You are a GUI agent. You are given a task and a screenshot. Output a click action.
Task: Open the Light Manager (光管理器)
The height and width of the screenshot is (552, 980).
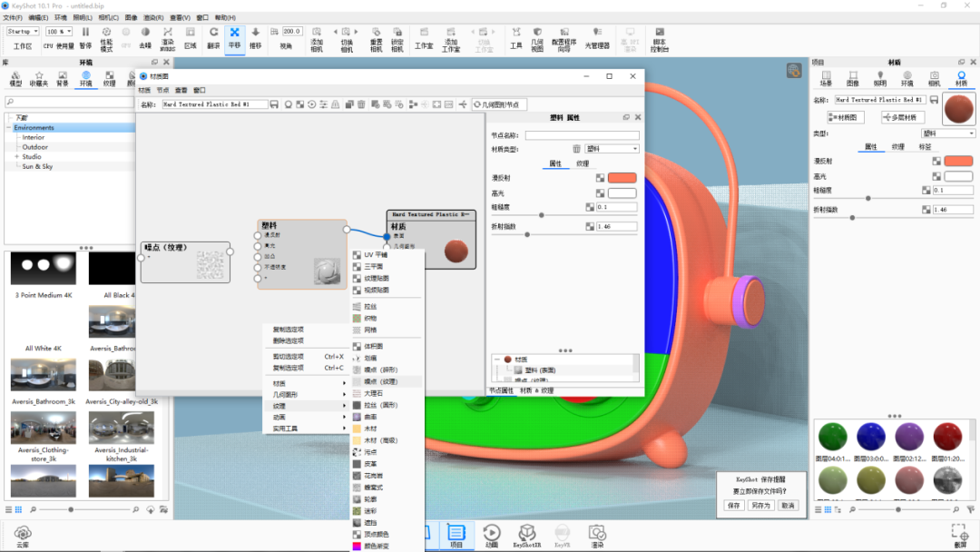[597, 37]
